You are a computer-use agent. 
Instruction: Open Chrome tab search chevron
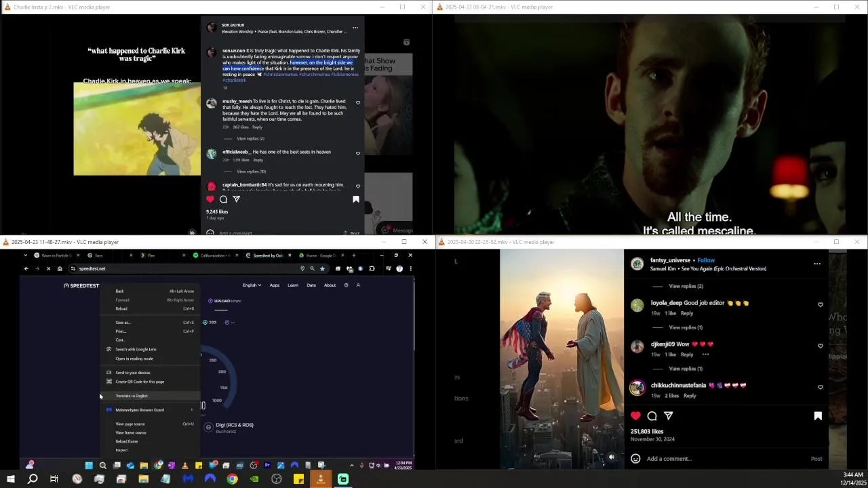26,256
